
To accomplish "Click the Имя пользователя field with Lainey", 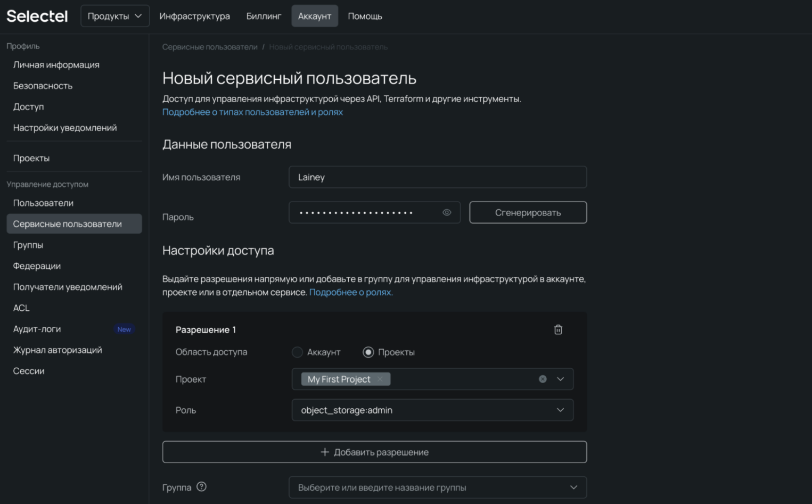I will click(x=437, y=177).
